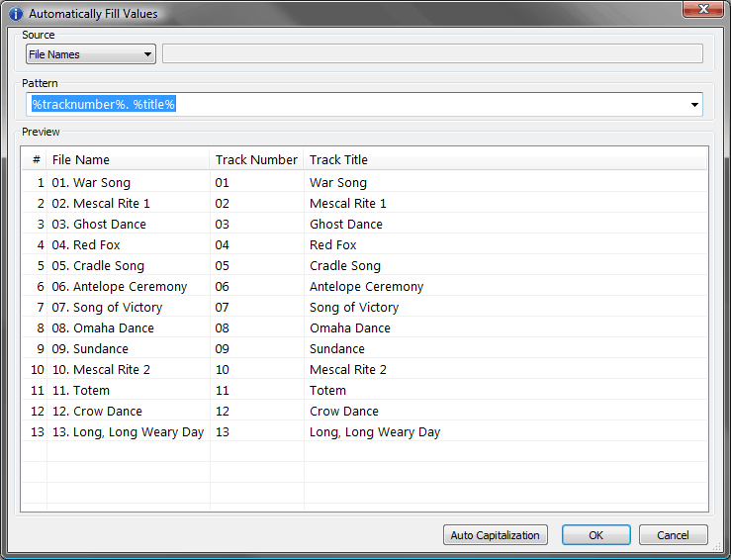Expand the Pattern dropdown arrow
731x560 pixels.
pos(695,105)
